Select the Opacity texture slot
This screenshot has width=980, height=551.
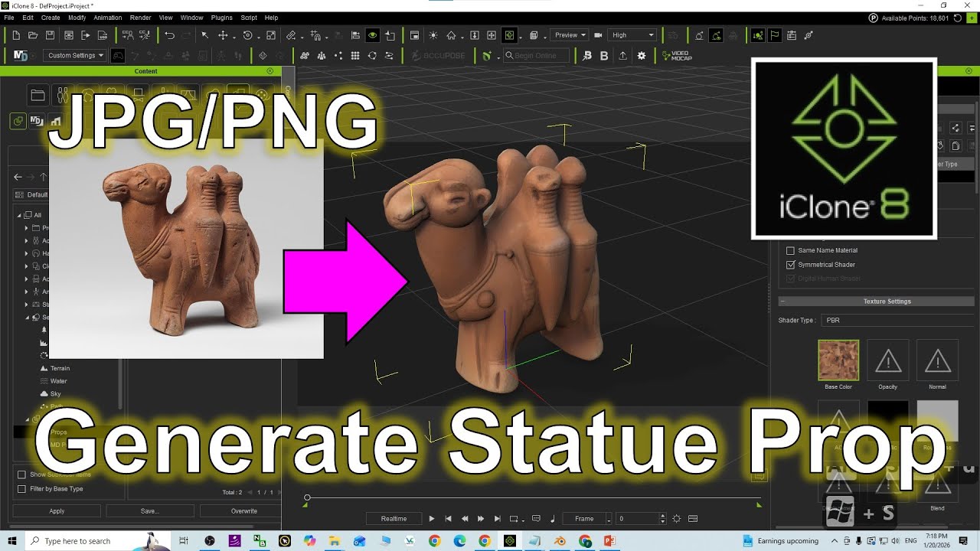[x=888, y=360]
